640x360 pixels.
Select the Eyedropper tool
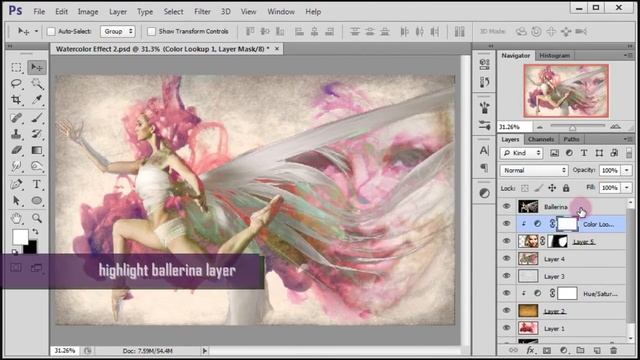click(37, 100)
